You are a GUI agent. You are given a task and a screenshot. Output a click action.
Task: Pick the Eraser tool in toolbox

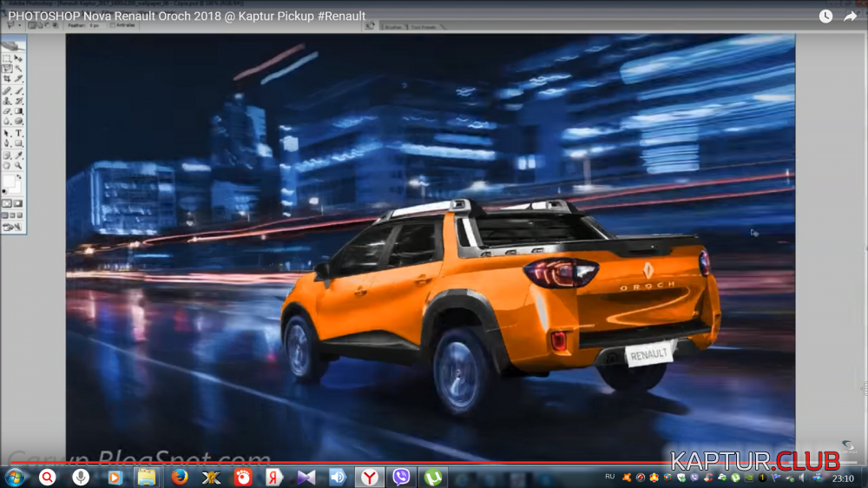tap(7, 111)
